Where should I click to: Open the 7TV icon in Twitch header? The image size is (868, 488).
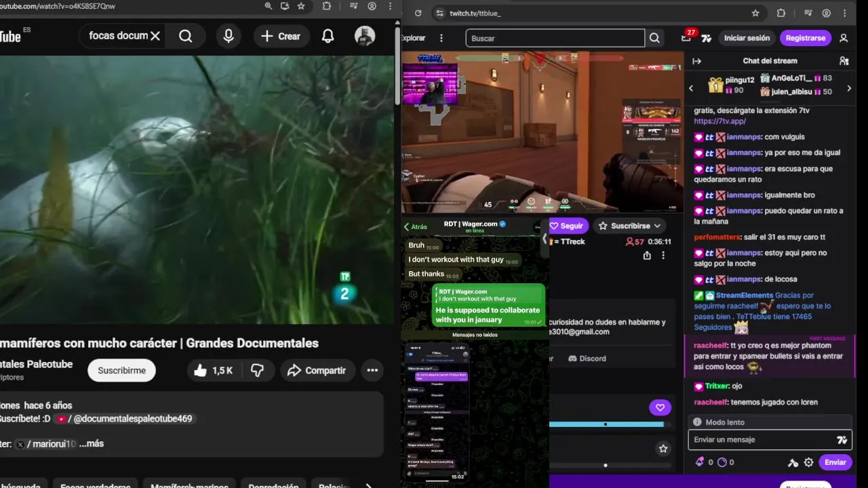pos(707,38)
